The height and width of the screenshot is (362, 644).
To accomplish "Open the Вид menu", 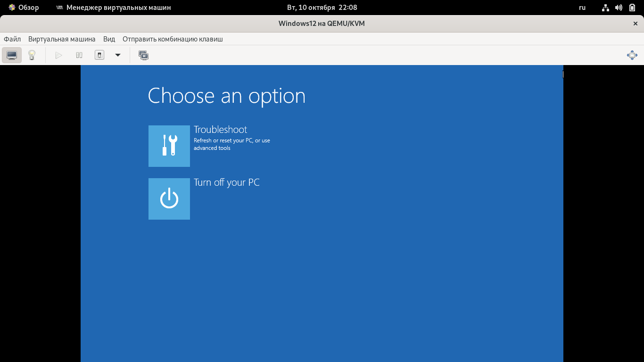I will click(x=109, y=39).
